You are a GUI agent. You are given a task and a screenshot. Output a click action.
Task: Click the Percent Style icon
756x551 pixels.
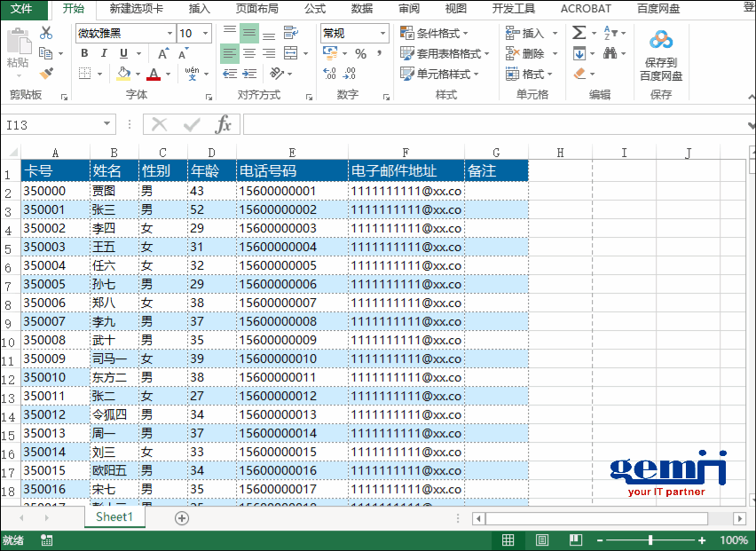[360, 54]
